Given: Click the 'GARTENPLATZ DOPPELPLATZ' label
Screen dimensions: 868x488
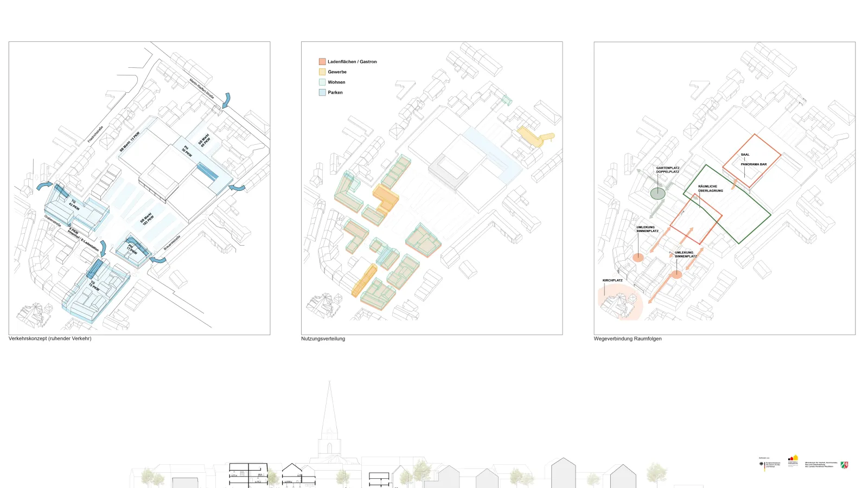Looking at the screenshot, I should [x=667, y=170].
